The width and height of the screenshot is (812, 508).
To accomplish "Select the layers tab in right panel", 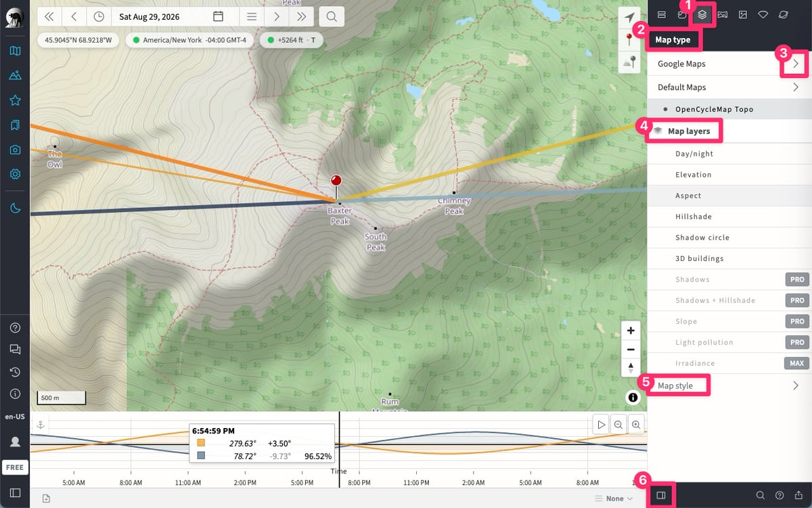I will 702,14.
